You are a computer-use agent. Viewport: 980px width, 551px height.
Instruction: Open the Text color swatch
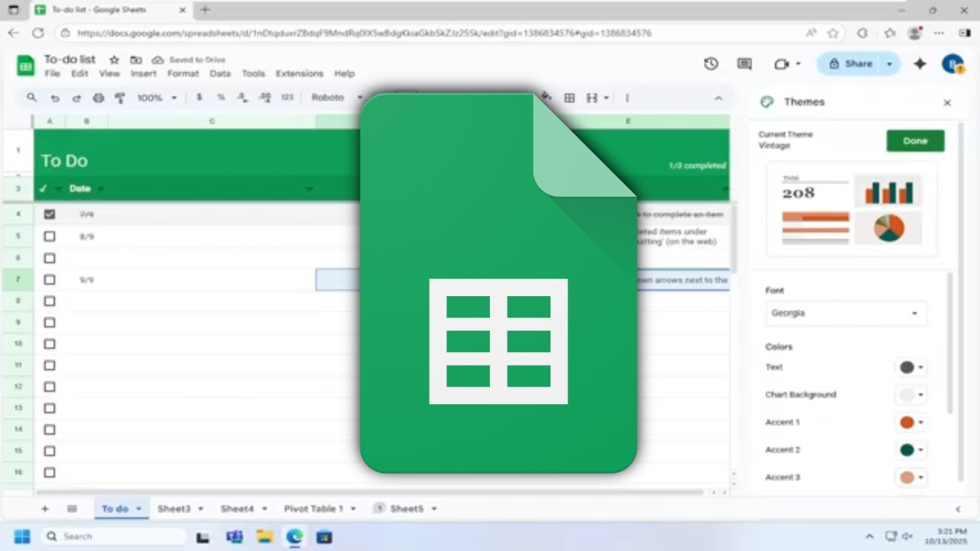(x=910, y=367)
